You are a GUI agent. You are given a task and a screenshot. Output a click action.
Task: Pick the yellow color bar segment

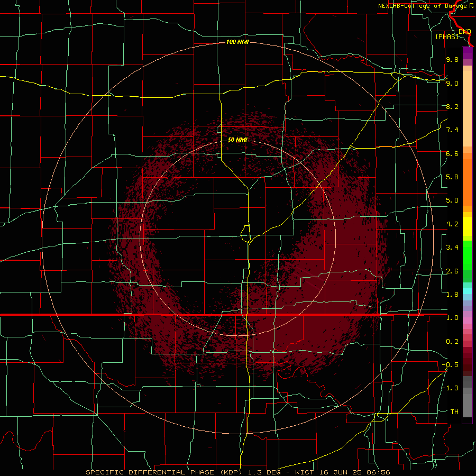[467, 226]
